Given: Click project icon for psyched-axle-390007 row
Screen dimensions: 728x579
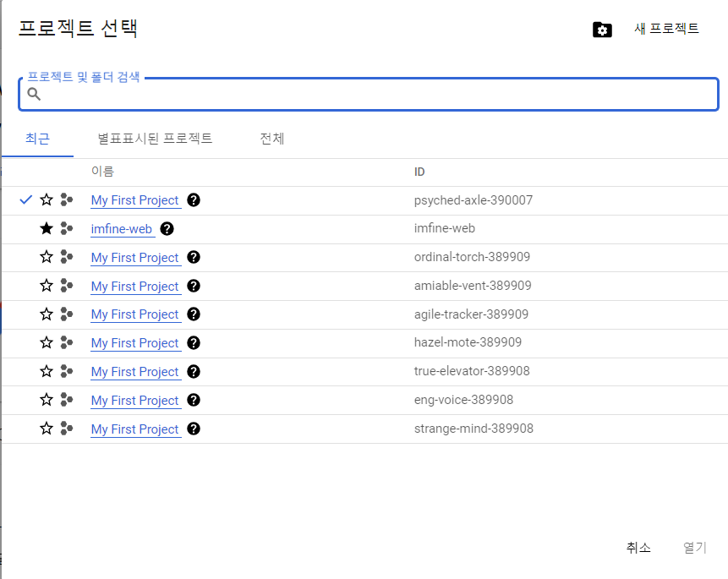Looking at the screenshot, I should (67, 200).
